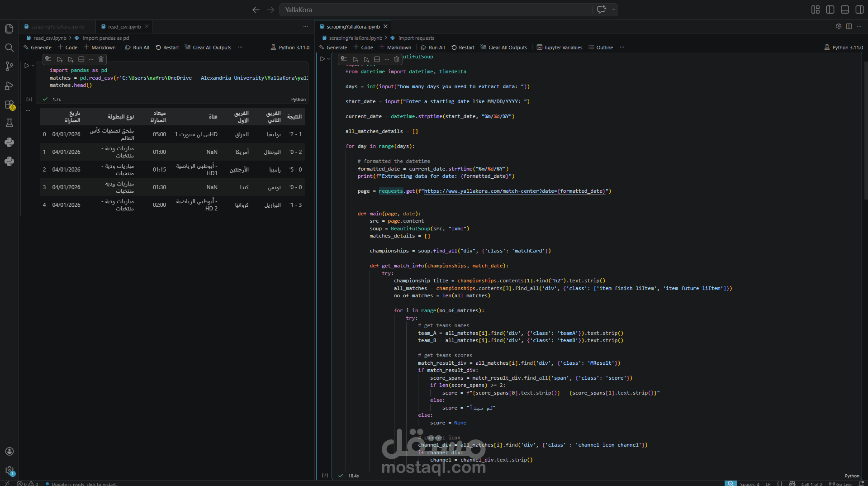The width and height of the screenshot is (868, 486).
Task: Open notebook settings gear in right editor group
Action: tap(839, 26)
